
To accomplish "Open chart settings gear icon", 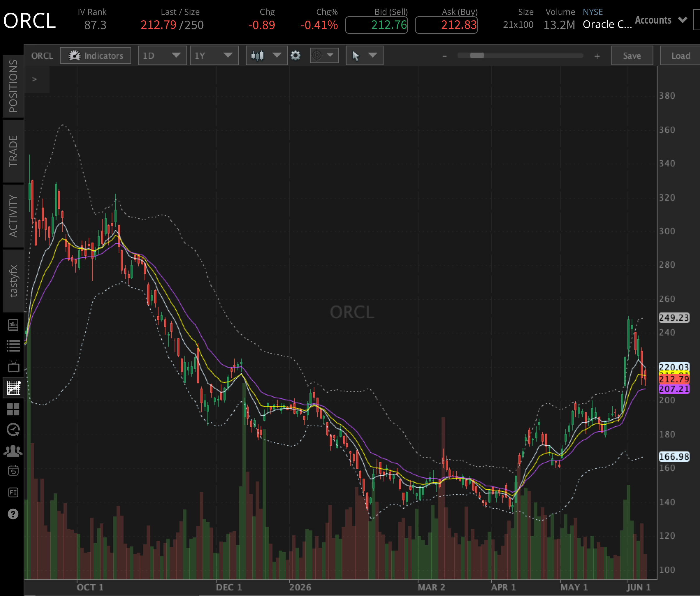I will tap(295, 55).
